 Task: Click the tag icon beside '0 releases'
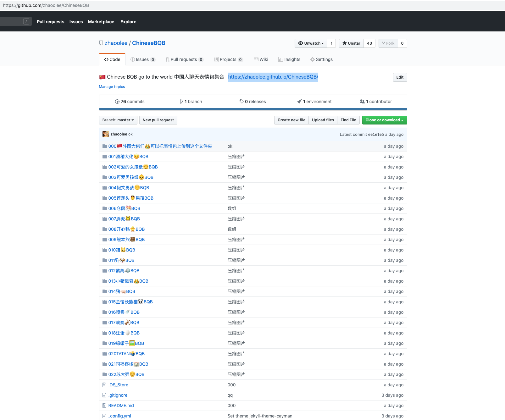coord(241,101)
